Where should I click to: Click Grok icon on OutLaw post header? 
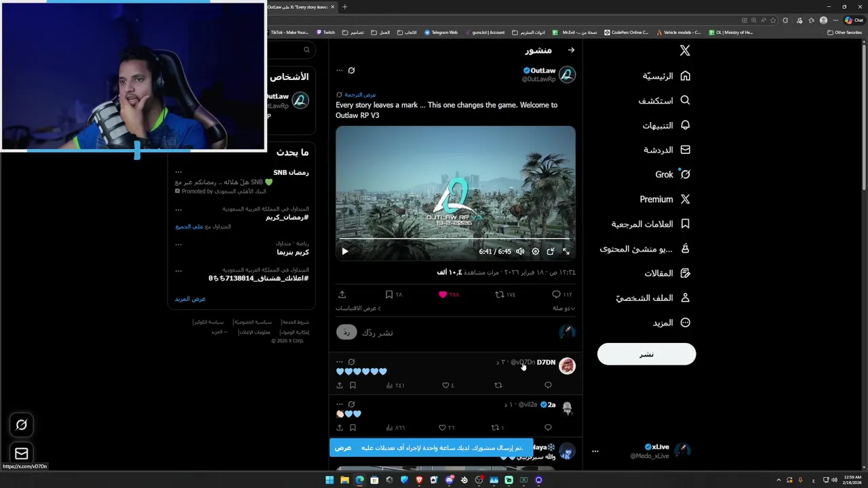click(351, 70)
